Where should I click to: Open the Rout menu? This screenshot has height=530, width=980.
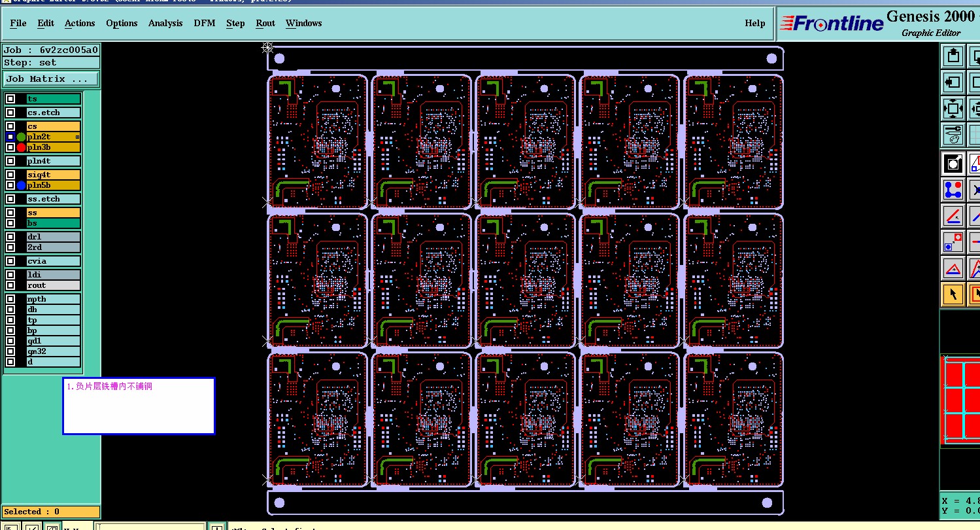point(265,23)
